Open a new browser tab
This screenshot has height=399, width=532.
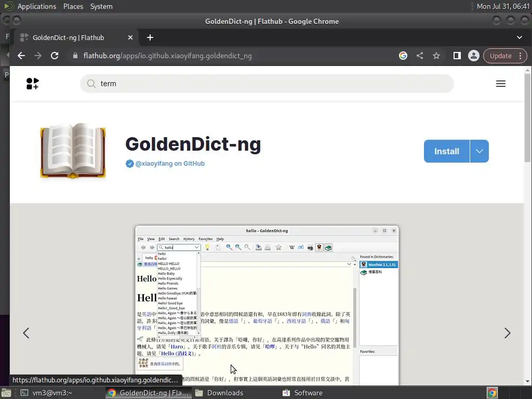150,37
